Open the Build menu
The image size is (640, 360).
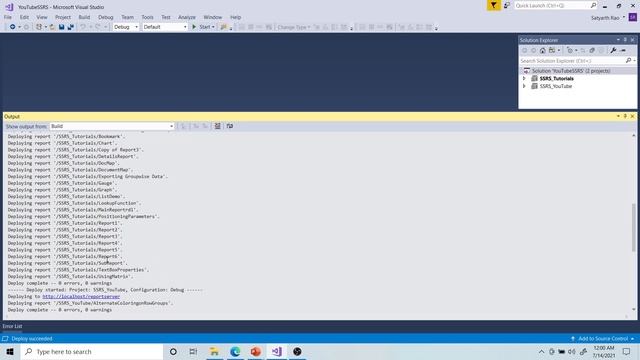[x=84, y=17]
